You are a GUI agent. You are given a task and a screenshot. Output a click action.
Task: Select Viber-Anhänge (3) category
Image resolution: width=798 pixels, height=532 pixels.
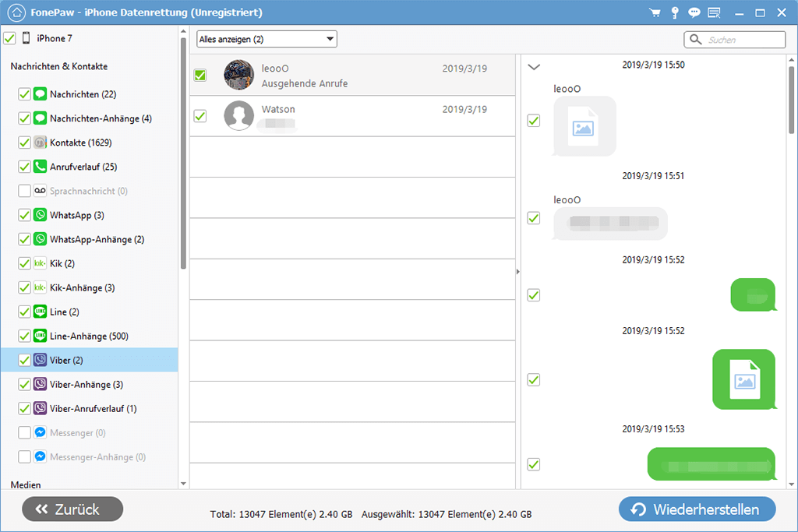coord(87,385)
